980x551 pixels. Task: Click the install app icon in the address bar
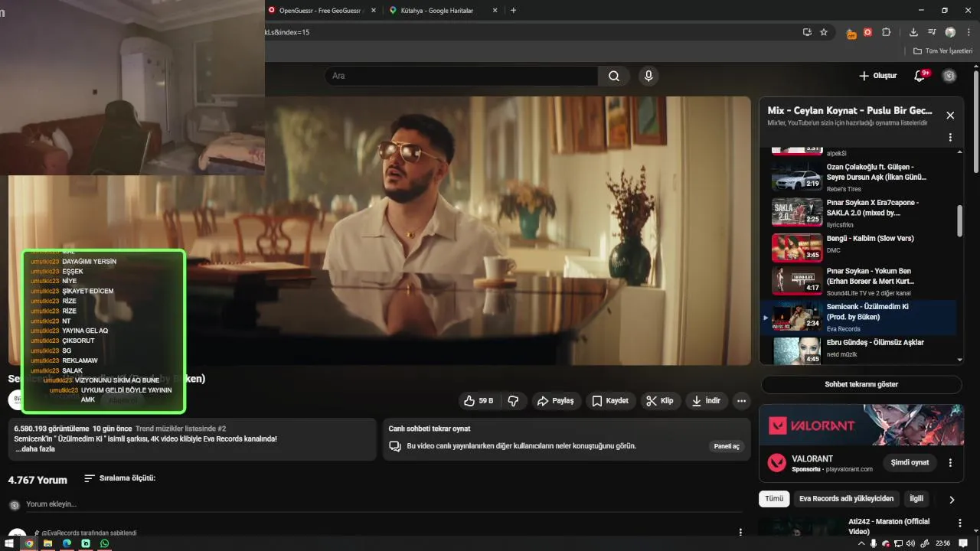click(x=807, y=32)
